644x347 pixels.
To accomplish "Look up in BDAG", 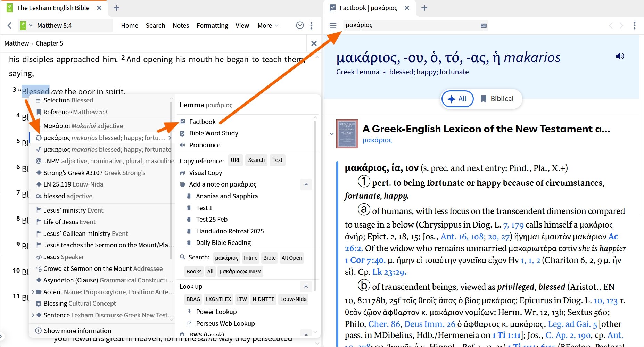I will click(193, 299).
